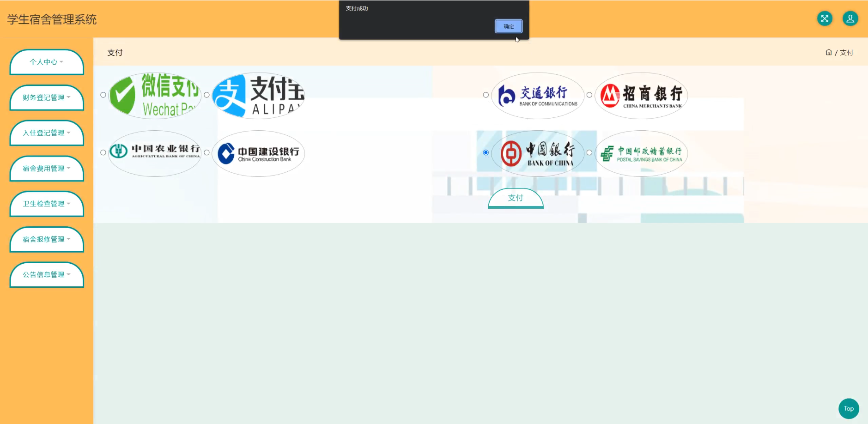This screenshot has height=424, width=868.
Task: Click the Alipay logo
Action: coord(258,95)
